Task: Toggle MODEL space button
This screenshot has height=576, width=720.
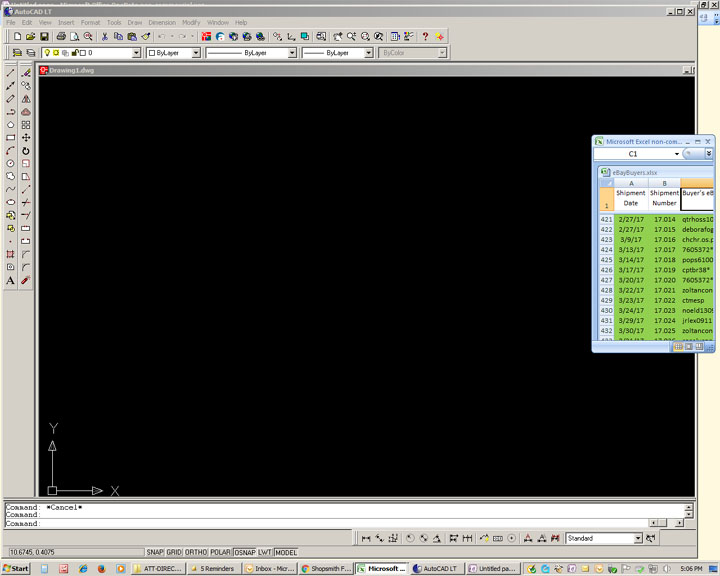Action: tap(286, 552)
